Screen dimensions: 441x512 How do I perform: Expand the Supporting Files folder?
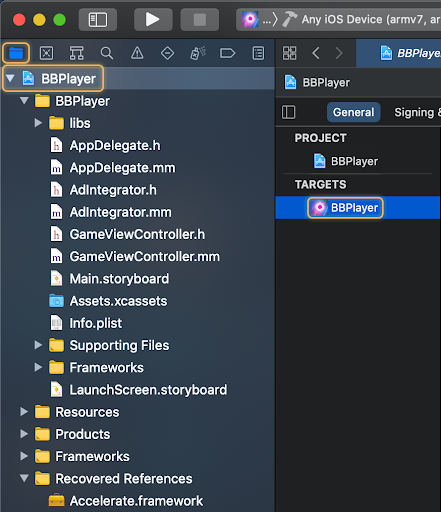(x=38, y=345)
